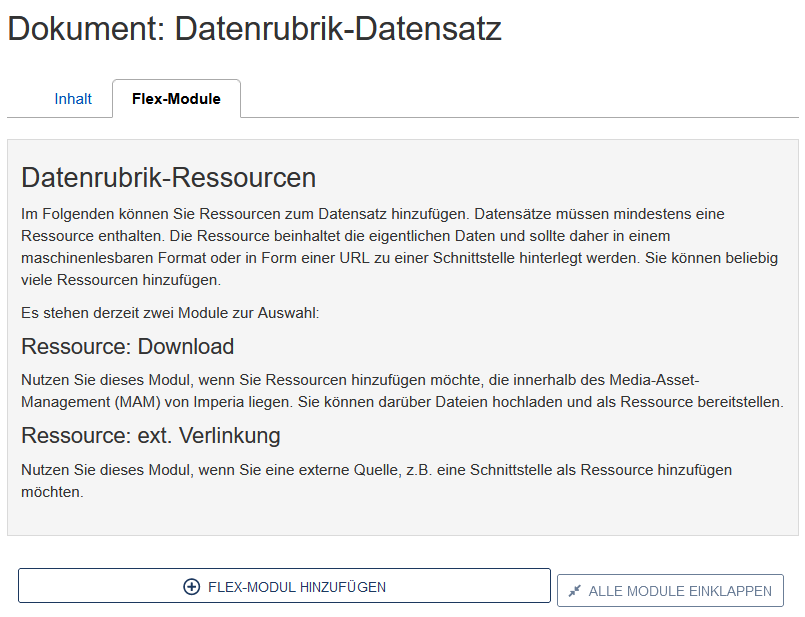
Task: Click the 'FLEX-MODUL HINZUFÜGEN' button
Action: point(285,585)
